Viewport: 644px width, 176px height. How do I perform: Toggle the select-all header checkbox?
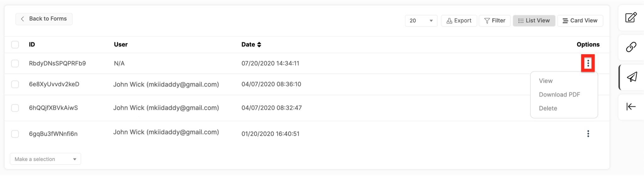(15, 44)
